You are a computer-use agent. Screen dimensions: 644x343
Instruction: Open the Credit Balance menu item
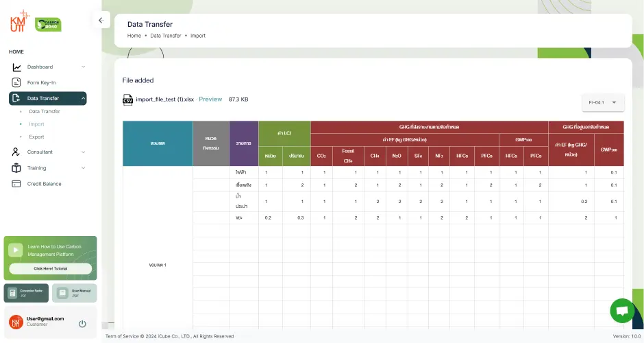[48, 184]
